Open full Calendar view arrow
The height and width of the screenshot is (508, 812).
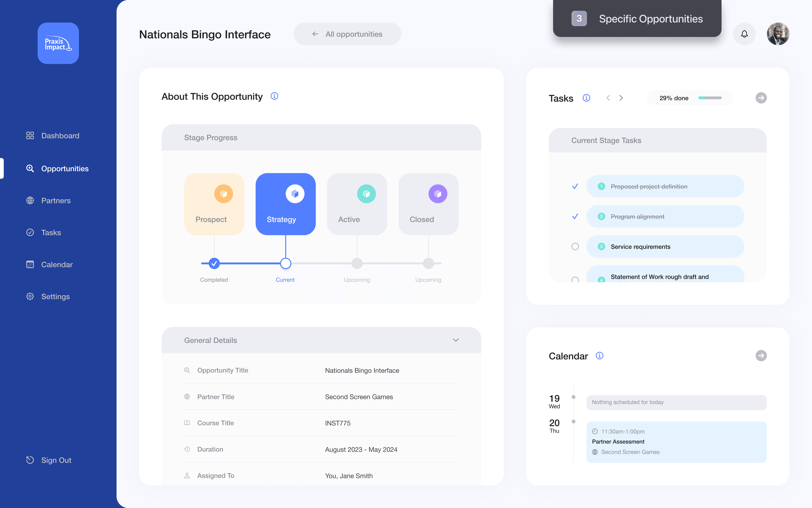pyautogui.click(x=761, y=355)
